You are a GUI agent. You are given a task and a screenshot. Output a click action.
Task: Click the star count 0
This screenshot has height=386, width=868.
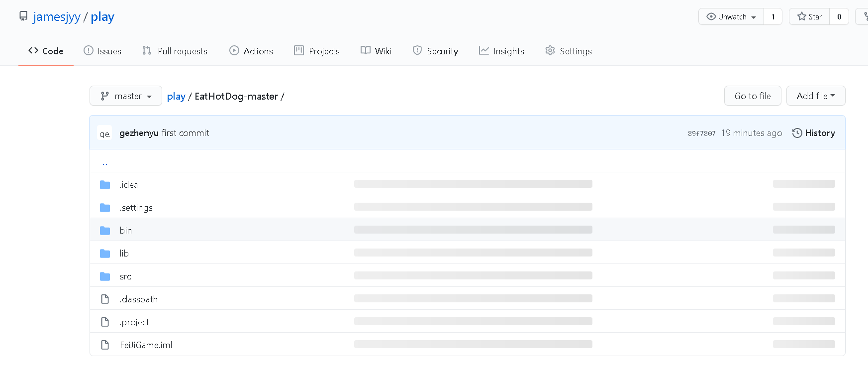[839, 16]
